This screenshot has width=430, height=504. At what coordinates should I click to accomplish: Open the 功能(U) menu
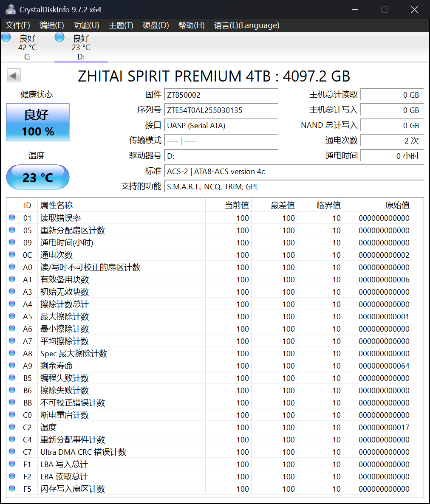click(86, 25)
